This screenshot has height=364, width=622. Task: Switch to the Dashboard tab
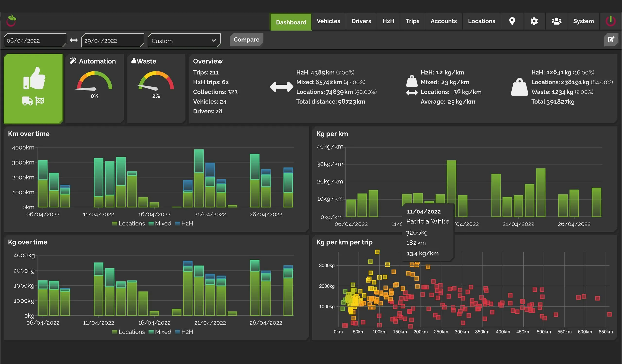(291, 22)
